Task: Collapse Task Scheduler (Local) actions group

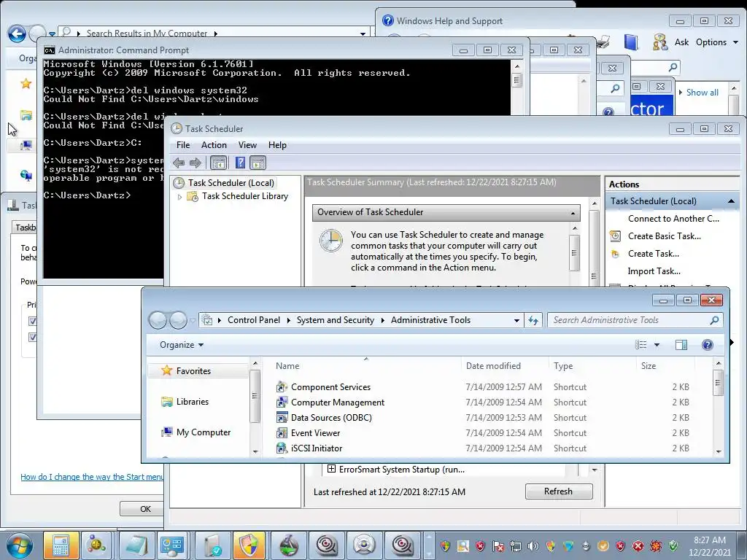Action: click(x=731, y=201)
